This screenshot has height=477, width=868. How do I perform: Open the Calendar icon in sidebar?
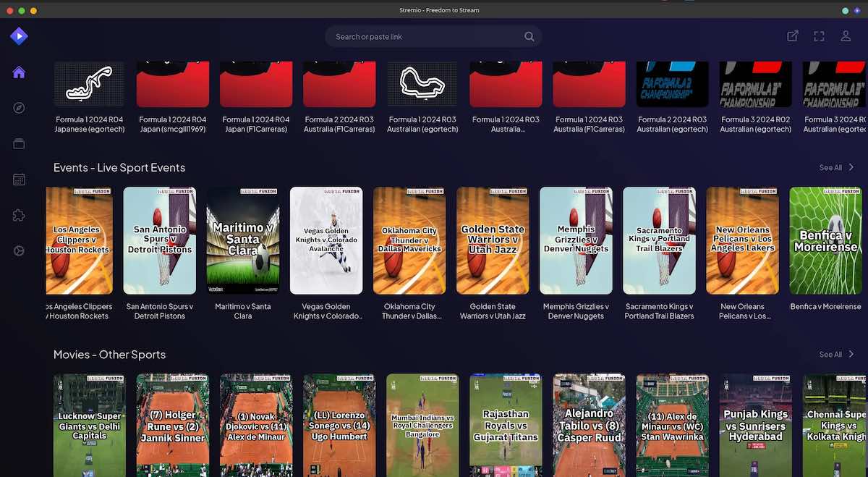click(19, 180)
